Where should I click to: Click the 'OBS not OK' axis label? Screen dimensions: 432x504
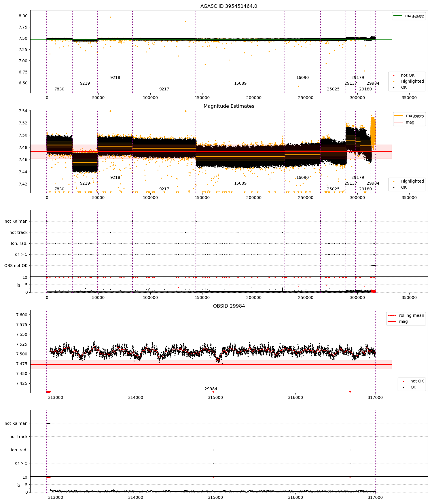(x=16, y=266)
